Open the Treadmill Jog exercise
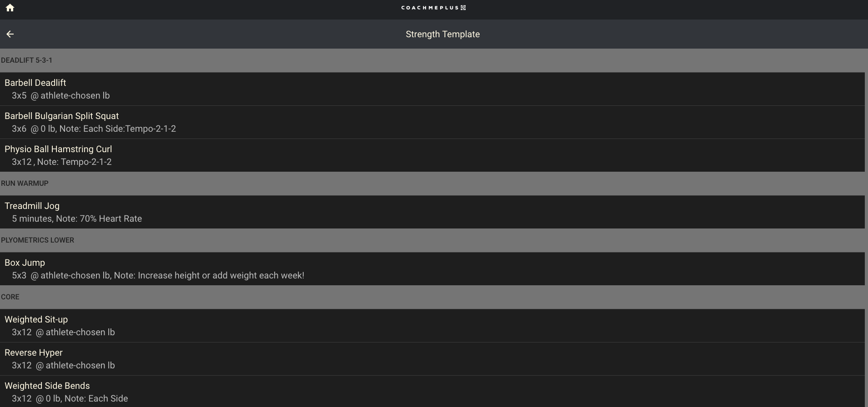This screenshot has height=407, width=868. (x=432, y=212)
